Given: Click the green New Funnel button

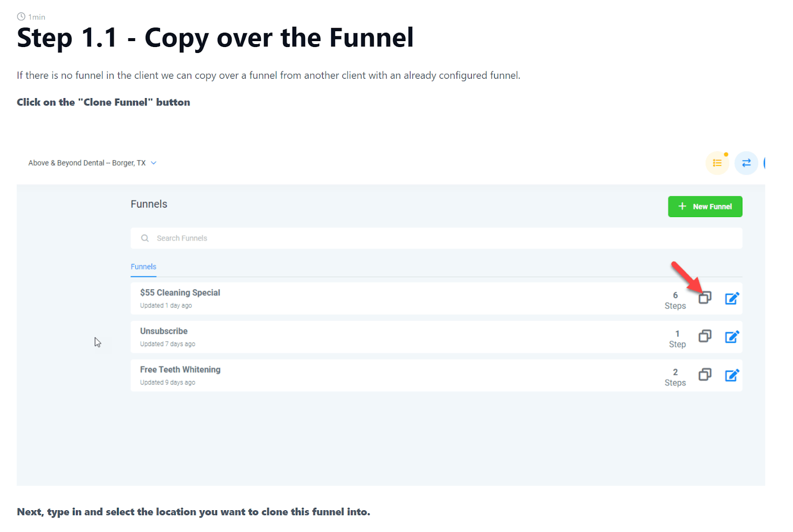Looking at the screenshot, I should (705, 207).
